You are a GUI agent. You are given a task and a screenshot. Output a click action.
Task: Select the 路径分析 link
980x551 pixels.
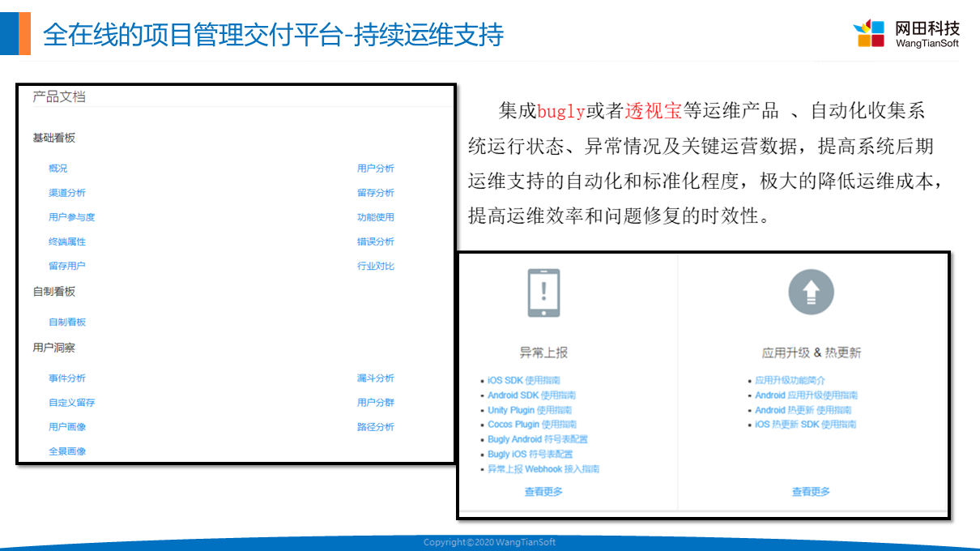point(376,427)
